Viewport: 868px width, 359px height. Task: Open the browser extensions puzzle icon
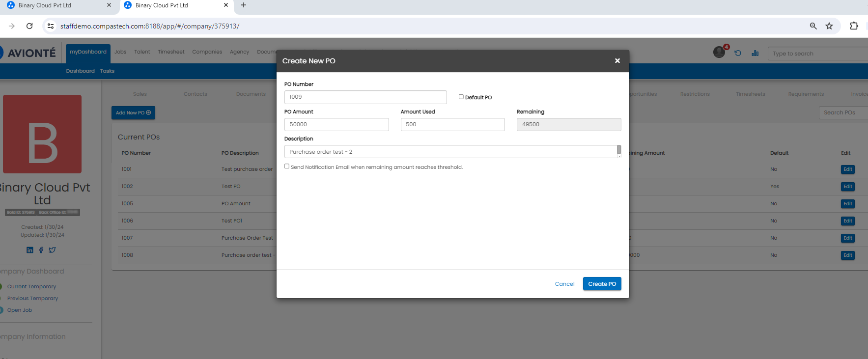(x=854, y=26)
